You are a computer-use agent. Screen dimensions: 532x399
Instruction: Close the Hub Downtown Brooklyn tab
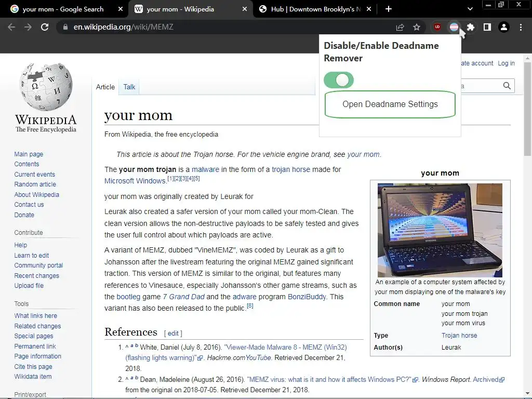point(369,9)
